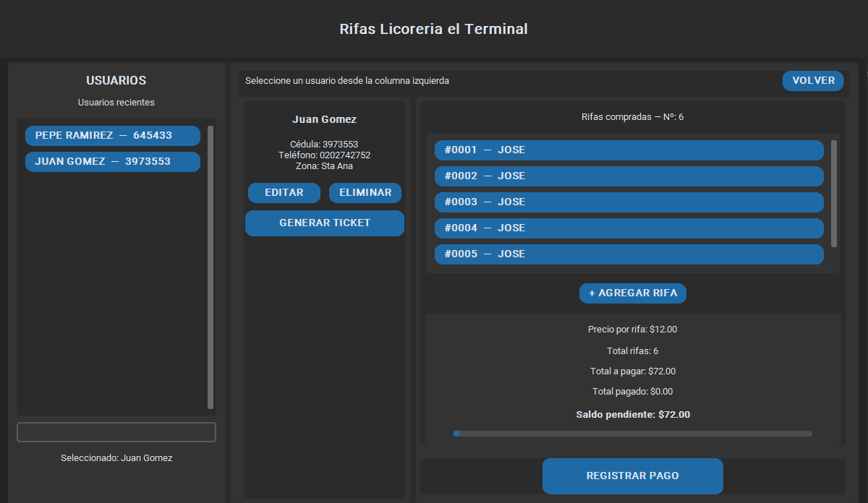Click 'Usuarios recientes' subtitle
This screenshot has height=503, width=868.
(116, 103)
